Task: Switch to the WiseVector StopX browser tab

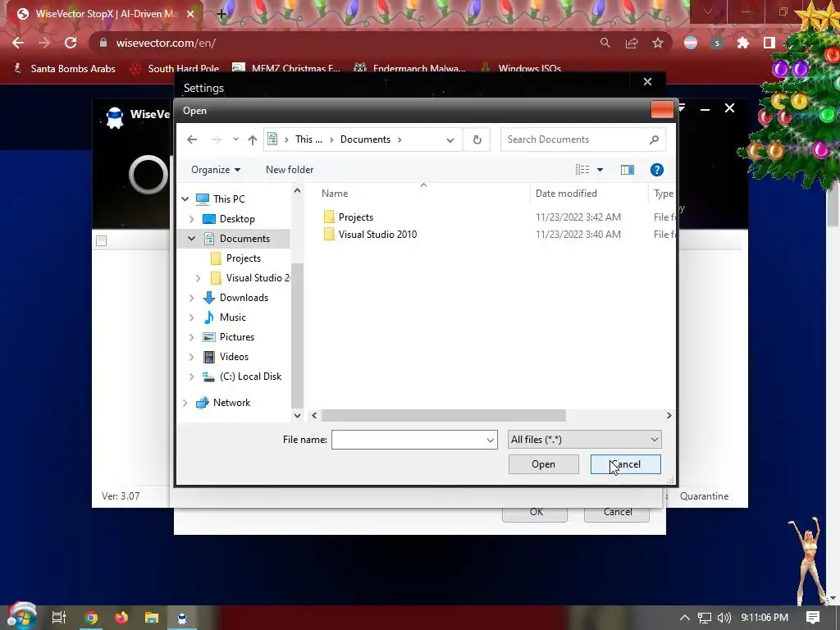Action: (x=104, y=14)
